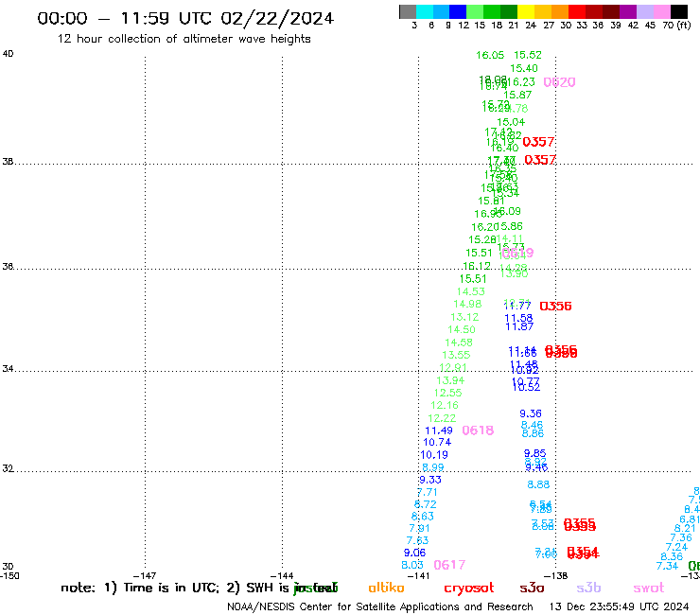Click the 'NOAA/NESDIS Center for Satellite Applications and Research' credit
The height and width of the screenshot is (615, 700).
pos(380,607)
